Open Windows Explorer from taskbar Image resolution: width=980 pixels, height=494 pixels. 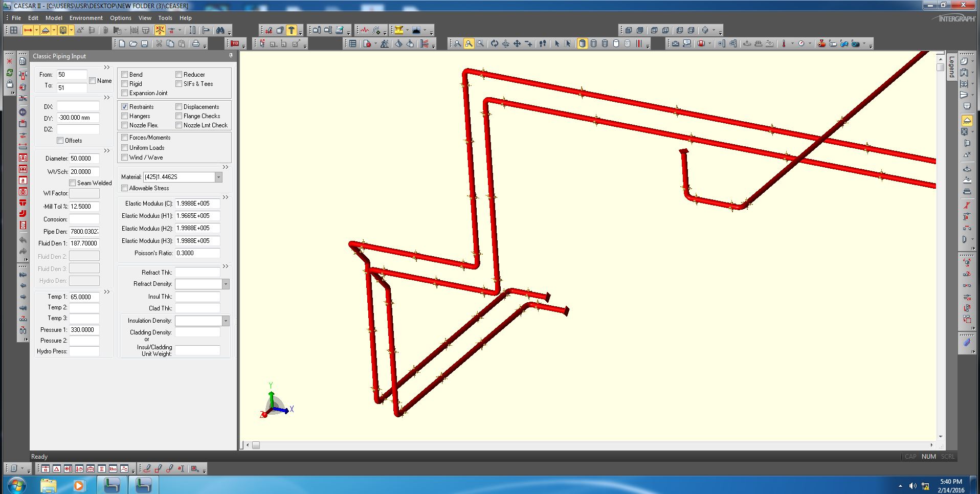click(48, 485)
